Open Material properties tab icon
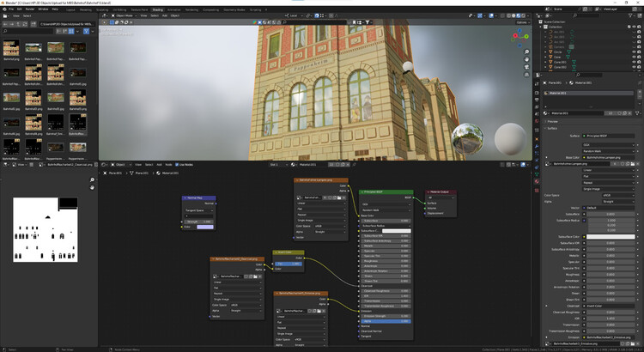 click(x=537, y=181)
